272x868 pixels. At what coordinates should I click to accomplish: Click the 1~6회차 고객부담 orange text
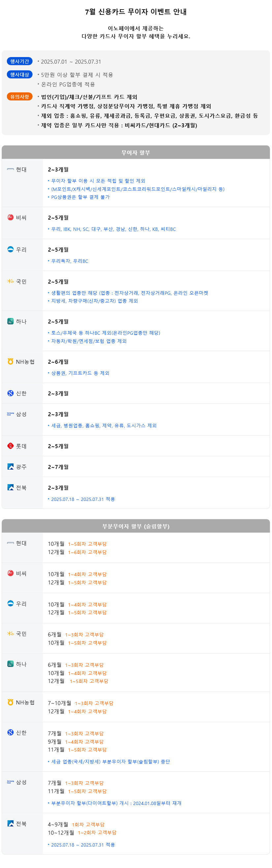point(87,553)
